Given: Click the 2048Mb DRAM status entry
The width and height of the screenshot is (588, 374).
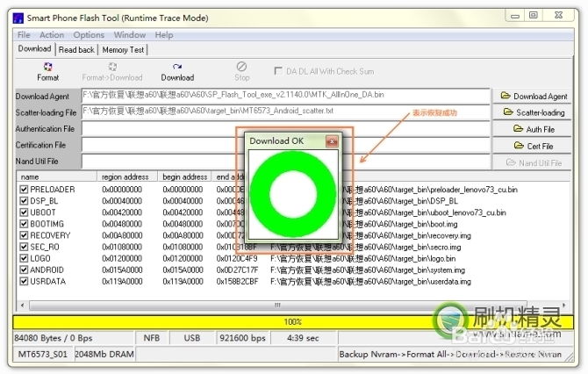Looking at the screenshot, I should coord(104,354).
